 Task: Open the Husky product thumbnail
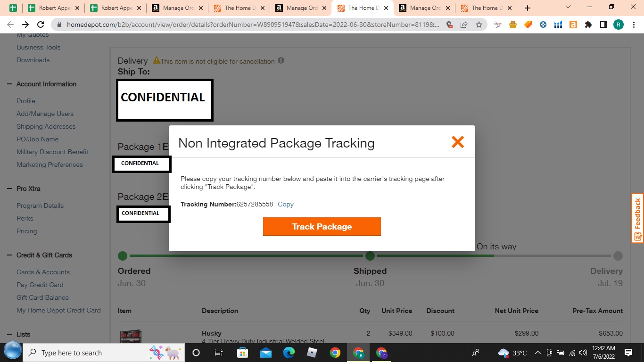click(131, 336)
